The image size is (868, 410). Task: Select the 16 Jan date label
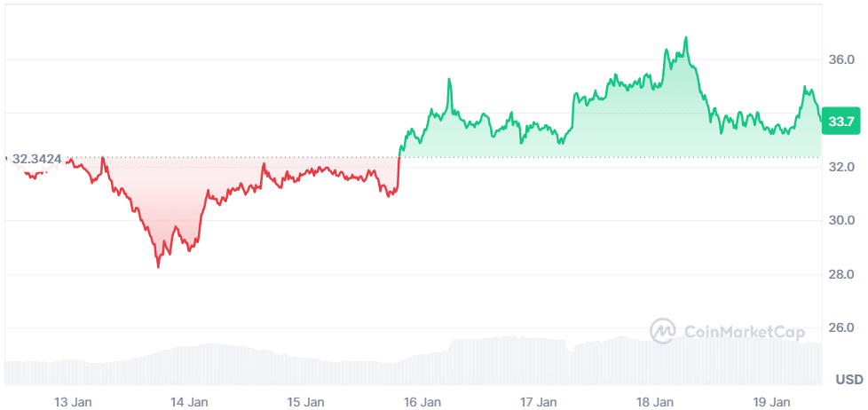pos(422,402)
